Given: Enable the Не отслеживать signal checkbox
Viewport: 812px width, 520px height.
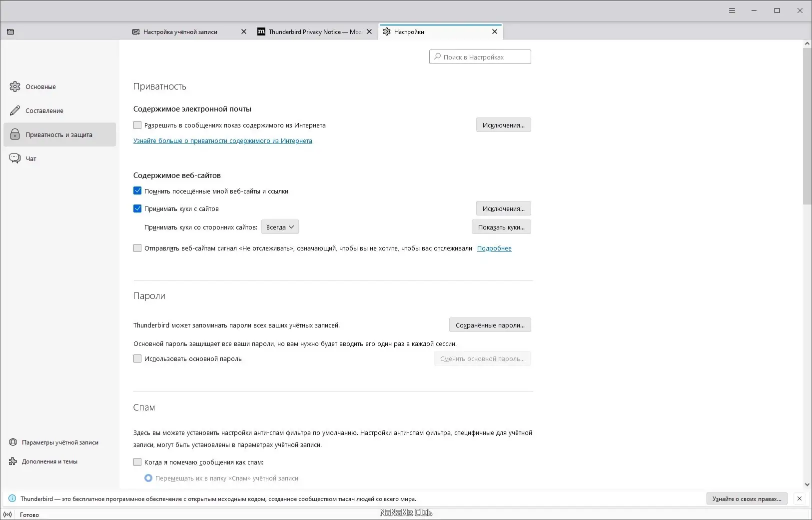Looking at the screenshot, I should coord(137,248).
